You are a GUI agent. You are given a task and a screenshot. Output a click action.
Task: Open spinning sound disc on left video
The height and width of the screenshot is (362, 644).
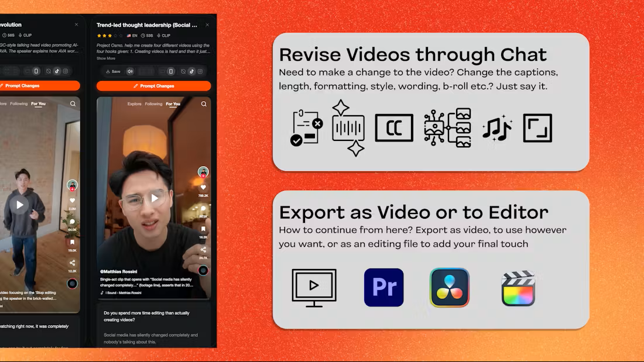pyautogui.click(x=72, y=284)
